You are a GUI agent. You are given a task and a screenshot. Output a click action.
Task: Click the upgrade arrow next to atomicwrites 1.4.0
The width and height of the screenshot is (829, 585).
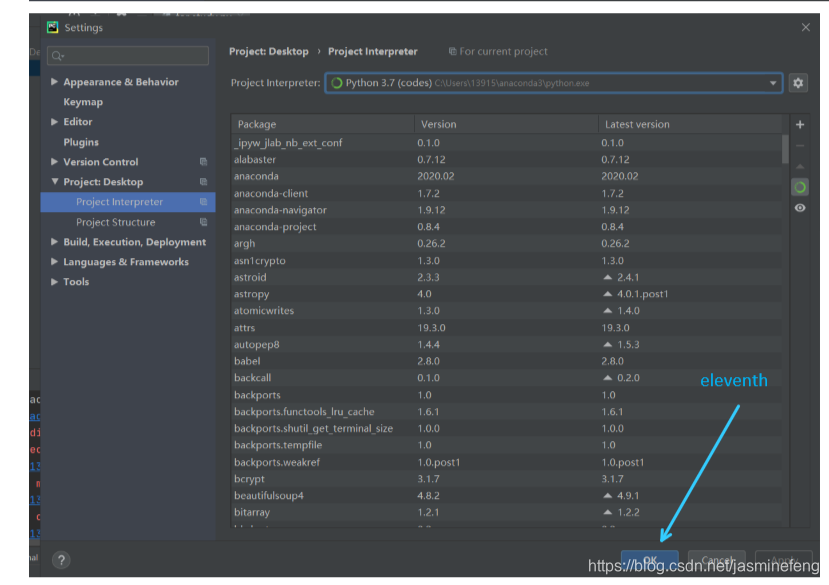click(607, 311)
